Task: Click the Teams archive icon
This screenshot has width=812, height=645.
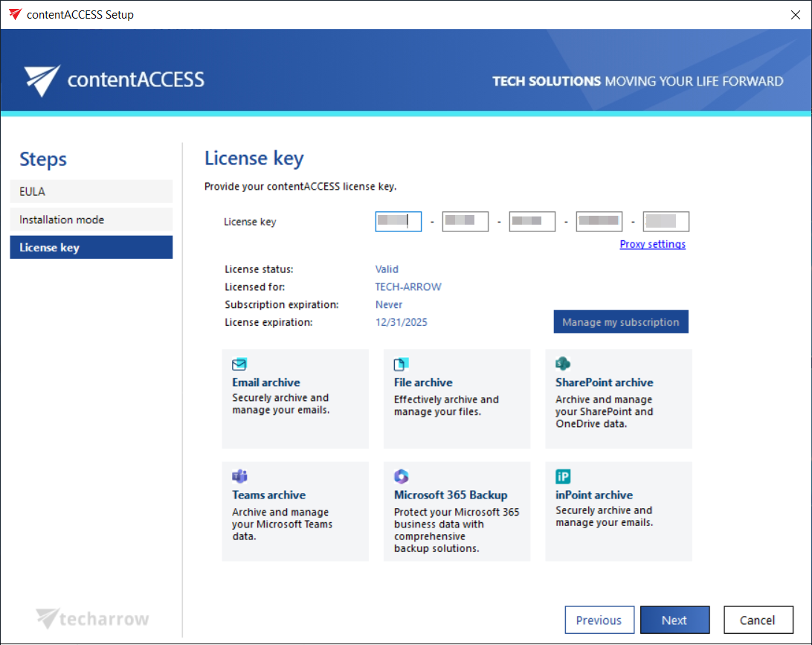Action: point(239,477)
